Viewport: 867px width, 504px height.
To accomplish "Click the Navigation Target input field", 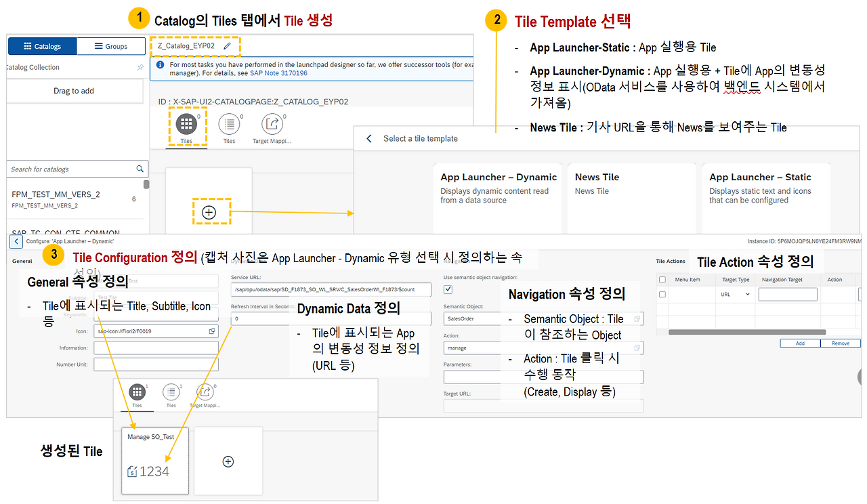I will pos(788,295).
